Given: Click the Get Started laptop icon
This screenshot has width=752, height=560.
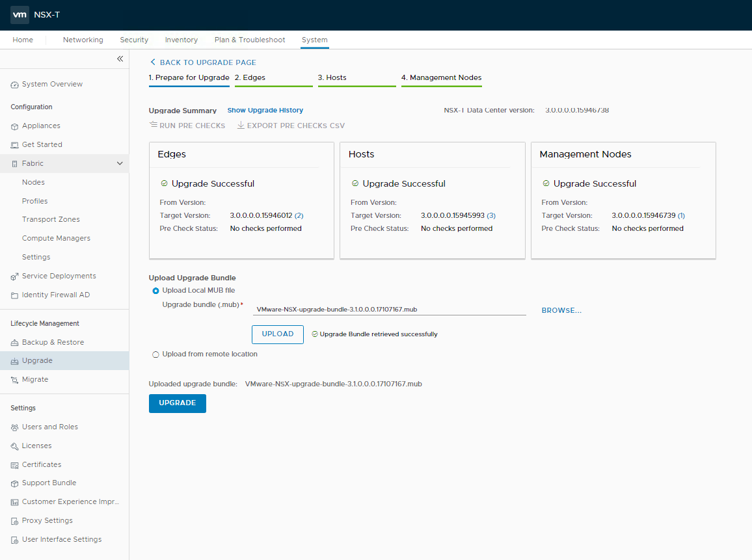Looking at the screenshot, I should (14, 145).
